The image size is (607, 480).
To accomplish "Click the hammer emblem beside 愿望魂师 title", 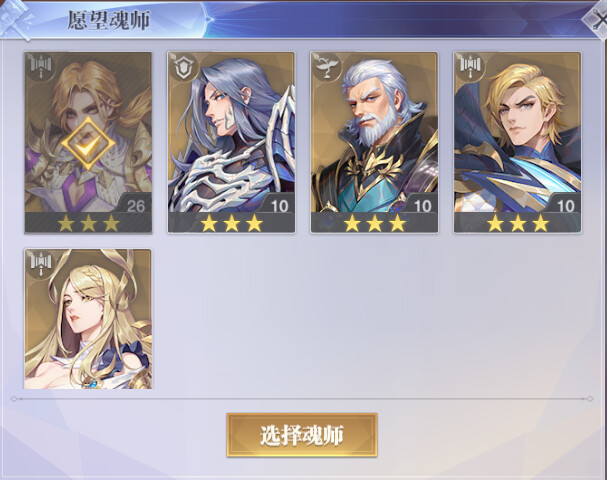I will [17, 19].
